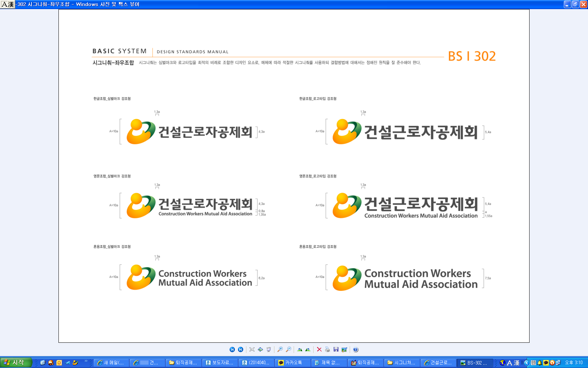
Task: Open the image for editing
Action: [344, 349]
